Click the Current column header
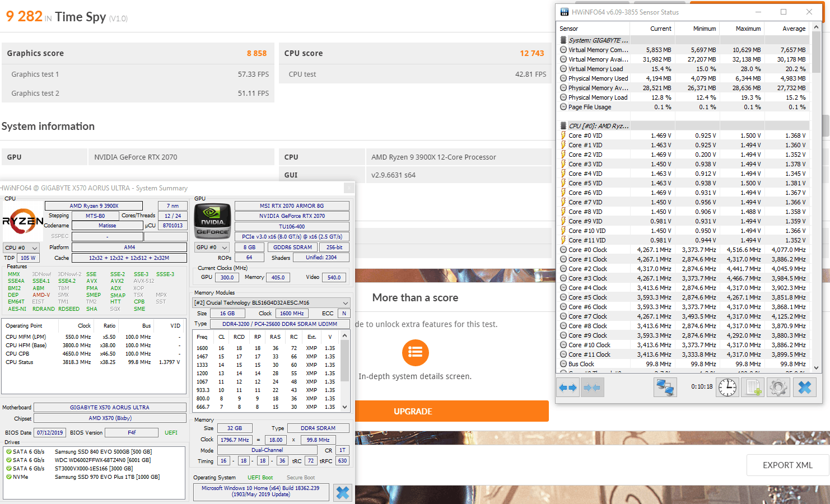830x504 pixels. (x=652, y=29)
